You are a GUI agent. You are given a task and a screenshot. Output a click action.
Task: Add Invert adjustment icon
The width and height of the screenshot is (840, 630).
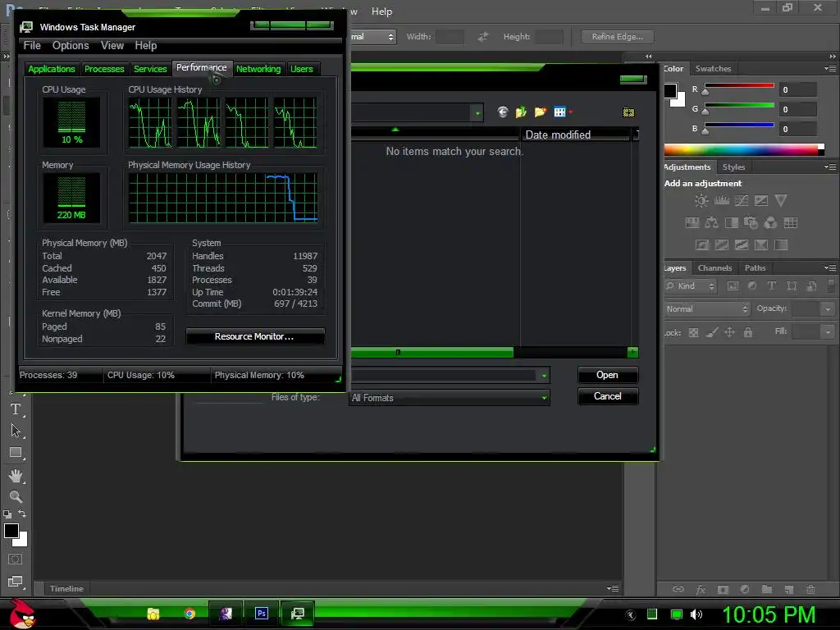point(702,244)
